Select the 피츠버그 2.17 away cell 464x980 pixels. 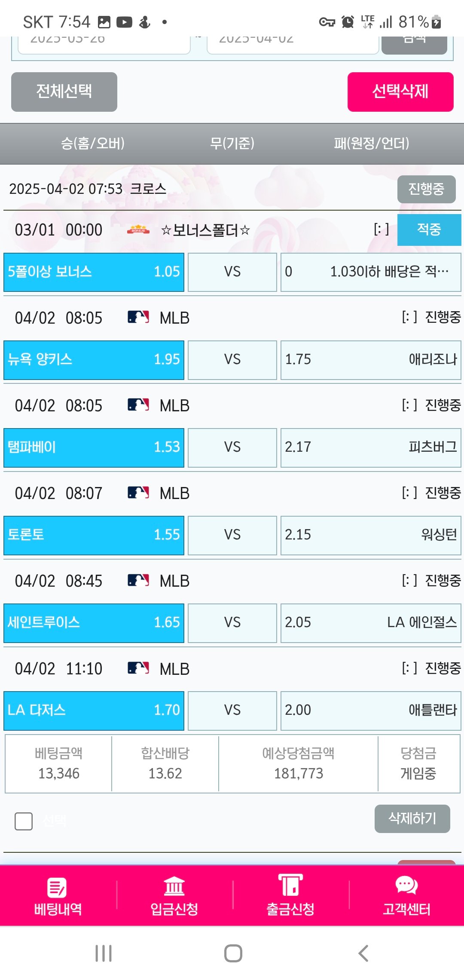point(370,447)
